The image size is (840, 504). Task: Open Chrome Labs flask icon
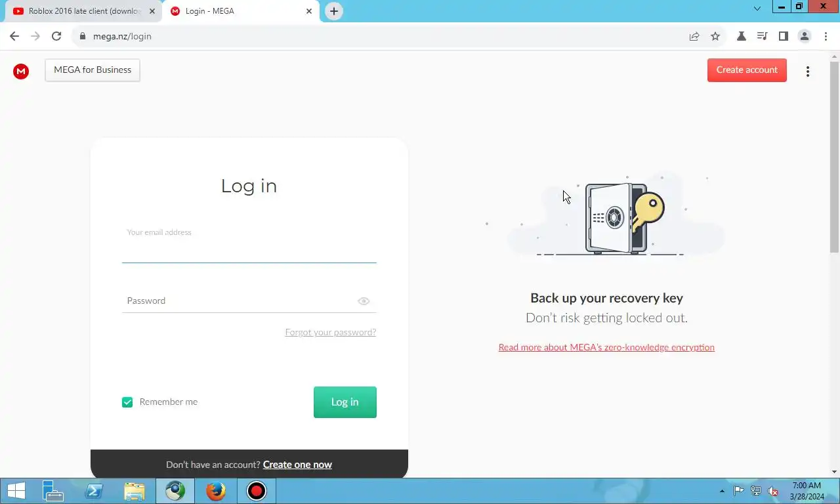(741, 36)
